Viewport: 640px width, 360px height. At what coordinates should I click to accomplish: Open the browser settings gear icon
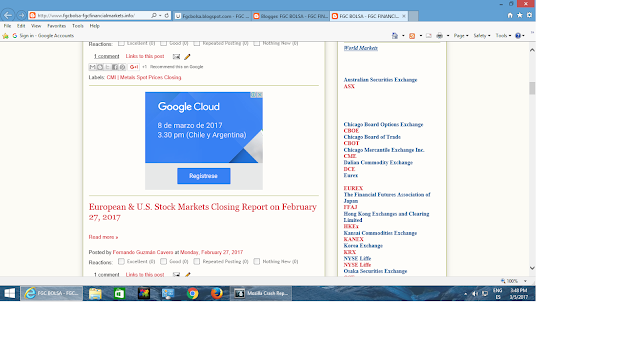(529, 15)
